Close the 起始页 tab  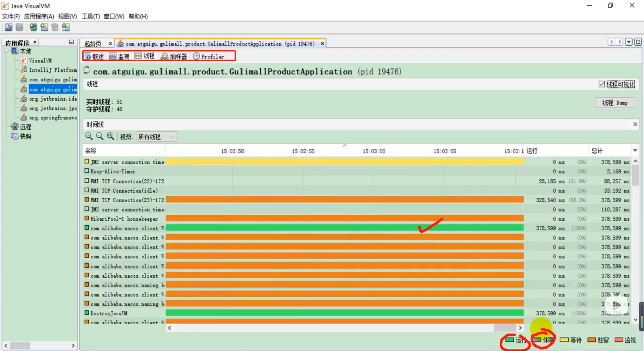[x=110, y=44]
